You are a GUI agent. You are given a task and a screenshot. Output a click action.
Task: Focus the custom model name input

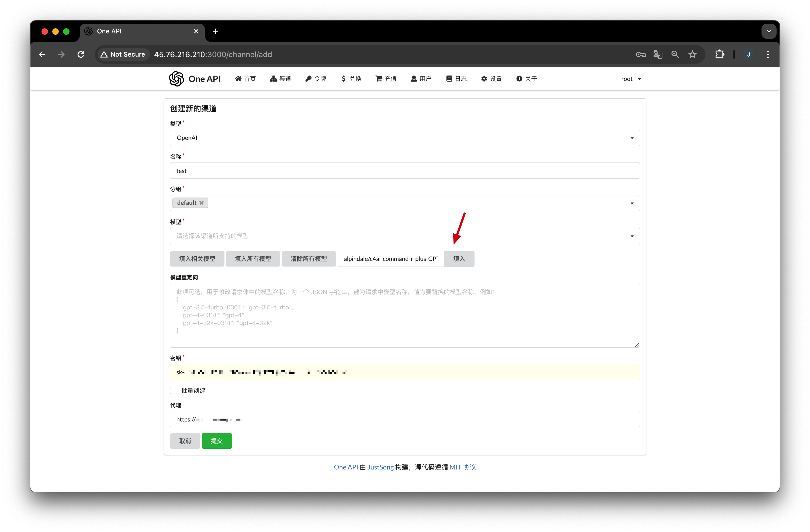[x=391, y=259]
